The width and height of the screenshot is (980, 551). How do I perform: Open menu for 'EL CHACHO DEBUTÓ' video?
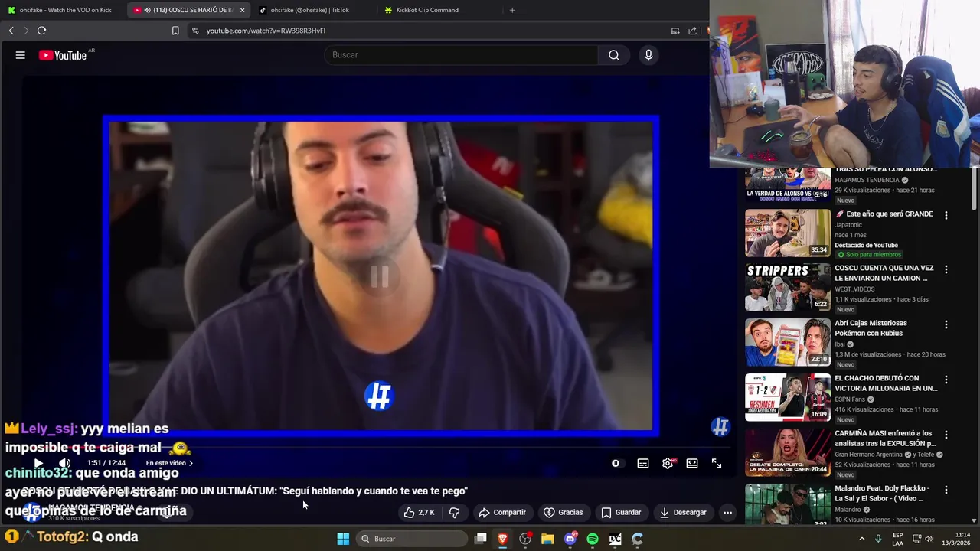pyautogui.click(x=946, y=380)
